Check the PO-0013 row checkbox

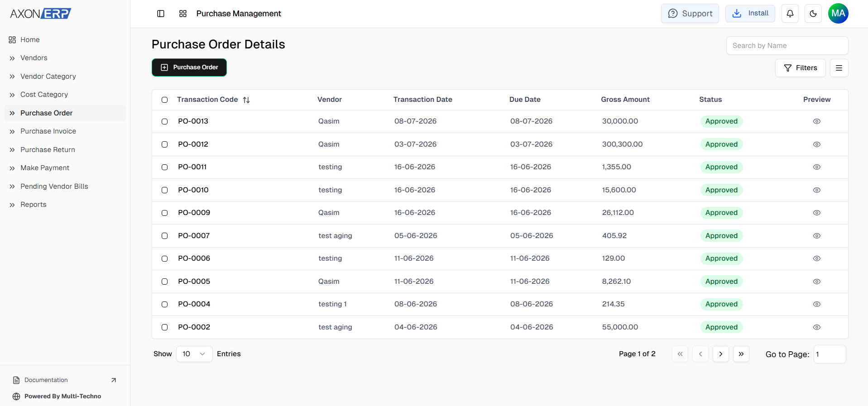pyautogui.click(x=164, y=121)
